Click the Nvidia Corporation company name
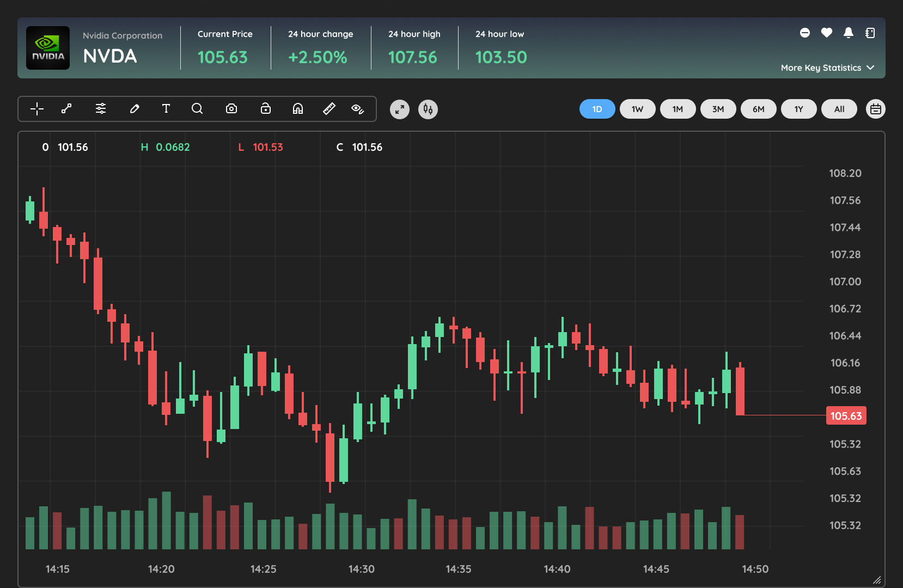903x588 pixels. 123,35
